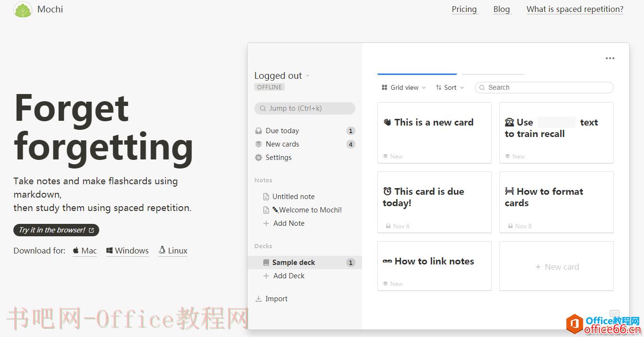This screenshot has height=337, width=644.
Task: Open the 'How to link notes' card
Action: click(x=435, y=266)
